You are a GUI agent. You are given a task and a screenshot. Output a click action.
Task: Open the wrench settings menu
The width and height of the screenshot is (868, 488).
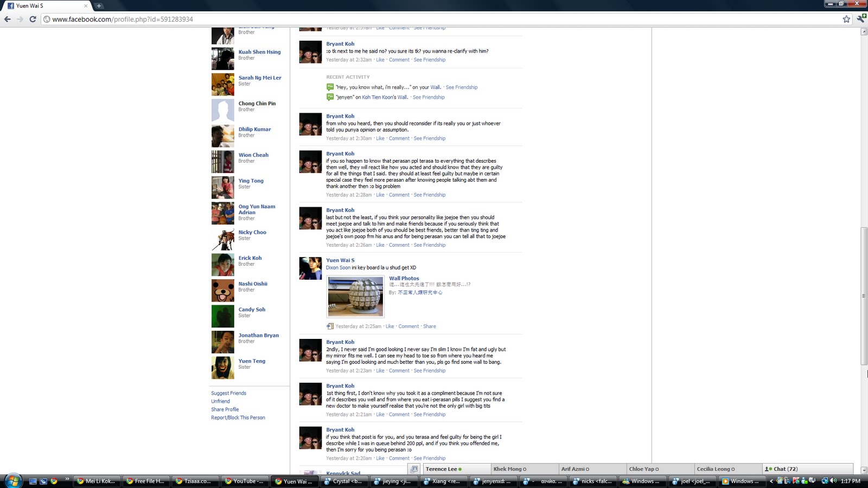(x=861, y=19)
